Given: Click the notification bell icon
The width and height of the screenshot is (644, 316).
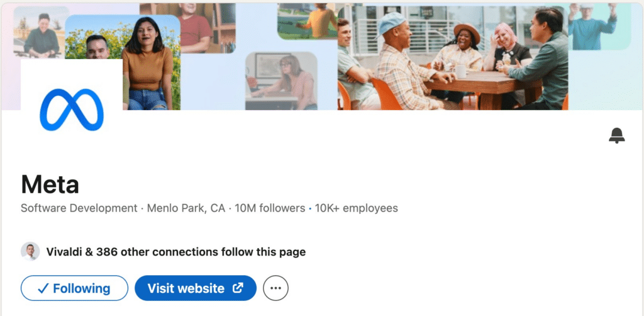Looking at the screenshot, I should [x=616, y=135].
